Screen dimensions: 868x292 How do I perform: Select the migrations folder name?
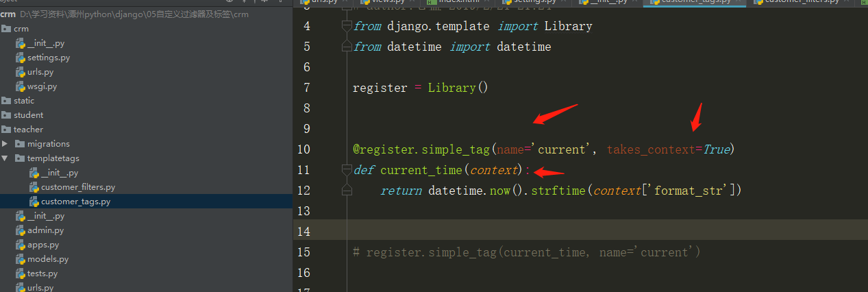pyautogui.click(x=49, y=144)
